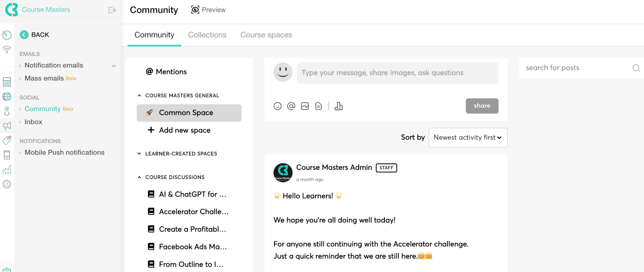644x272 pixels.
Task: Open the megaphone communication sidebar icon
Action: (x=7, y=126)
